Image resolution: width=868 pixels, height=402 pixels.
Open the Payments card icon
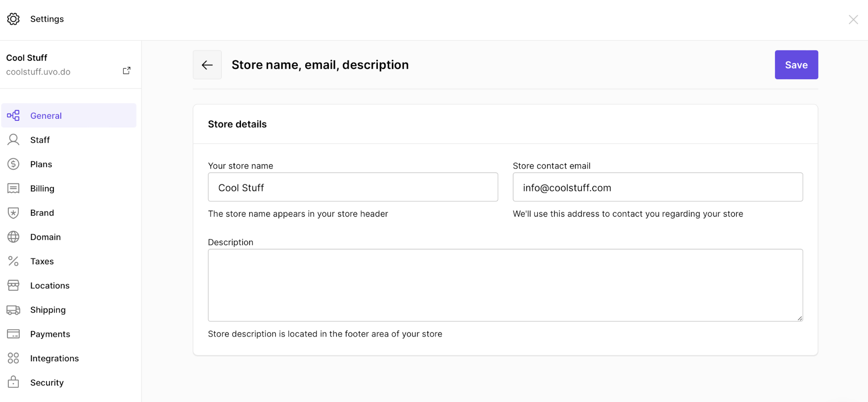[x=13, y=334]
